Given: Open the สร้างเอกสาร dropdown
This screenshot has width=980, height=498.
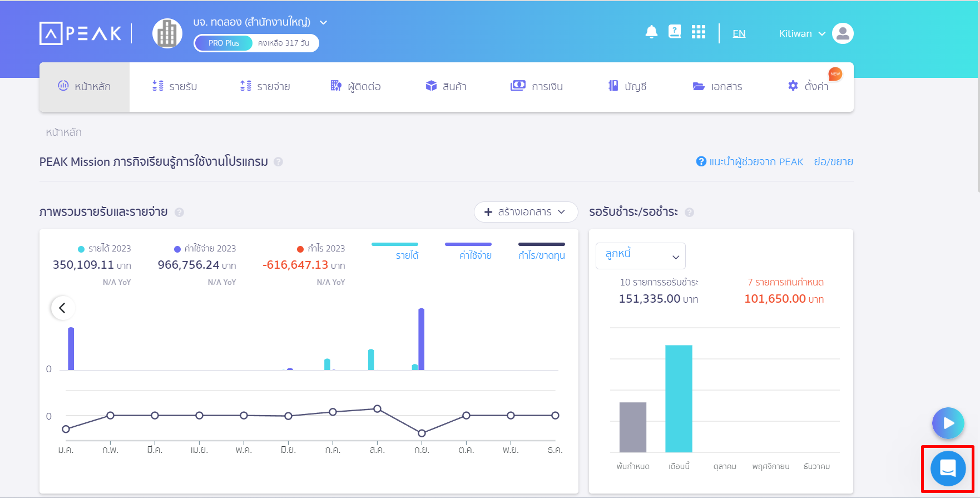Looking at the screenshot, I should (x=525, y=212).
